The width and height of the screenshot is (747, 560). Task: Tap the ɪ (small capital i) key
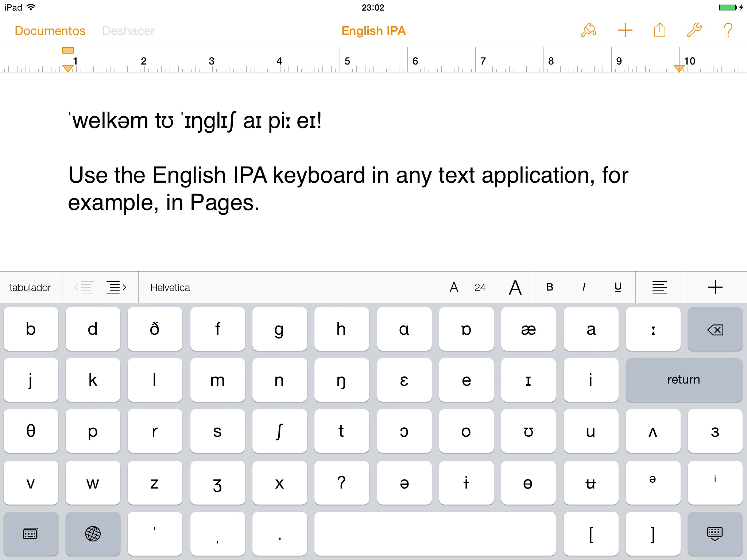click(529, 380)
